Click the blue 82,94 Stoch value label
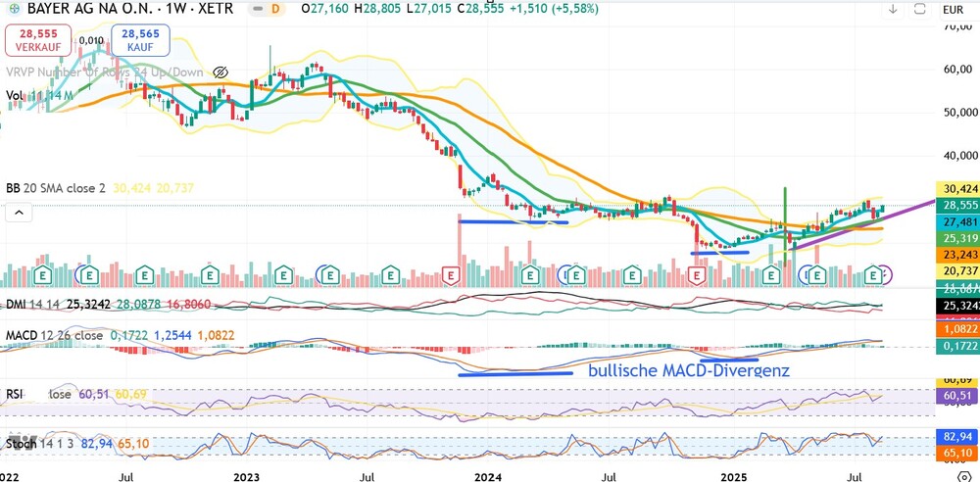Screen dimensions: 980x482 click(956, 436)
